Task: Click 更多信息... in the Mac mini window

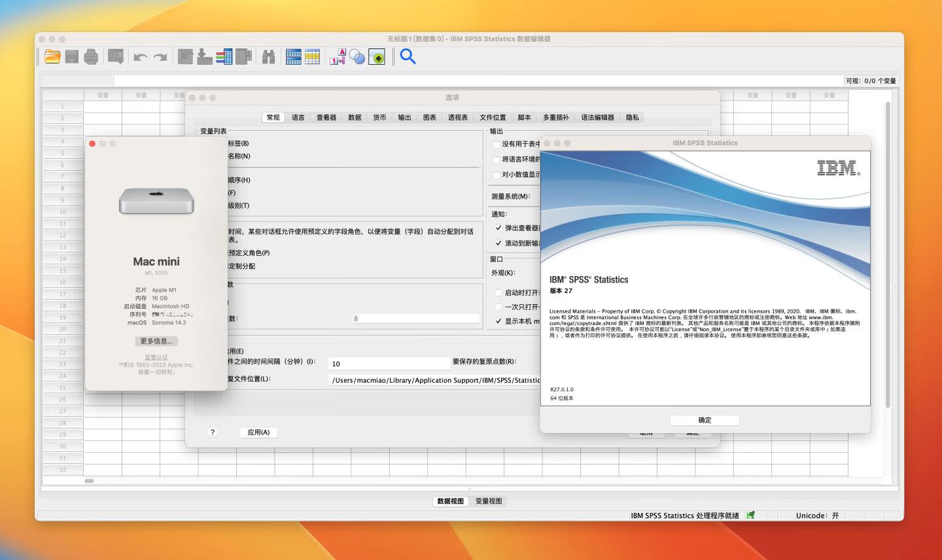Action: pyautogui.click(x=156, y=341)
